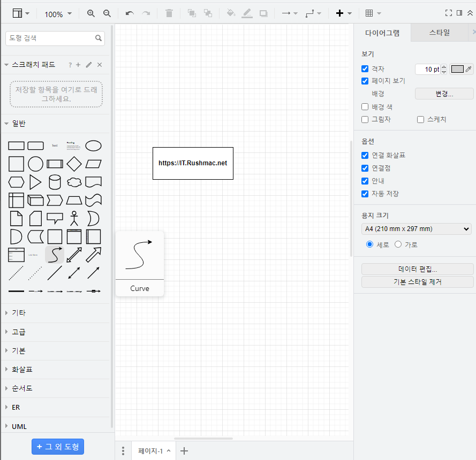Add to the scratchpad with the plus icon
476x460 pixels.
(78, 65)
